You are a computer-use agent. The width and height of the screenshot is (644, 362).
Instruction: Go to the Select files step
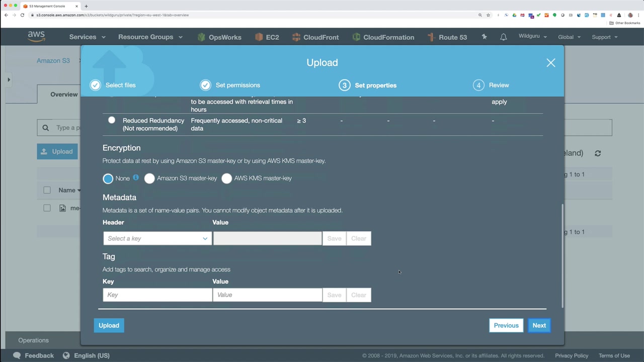[x=113, y=85]
